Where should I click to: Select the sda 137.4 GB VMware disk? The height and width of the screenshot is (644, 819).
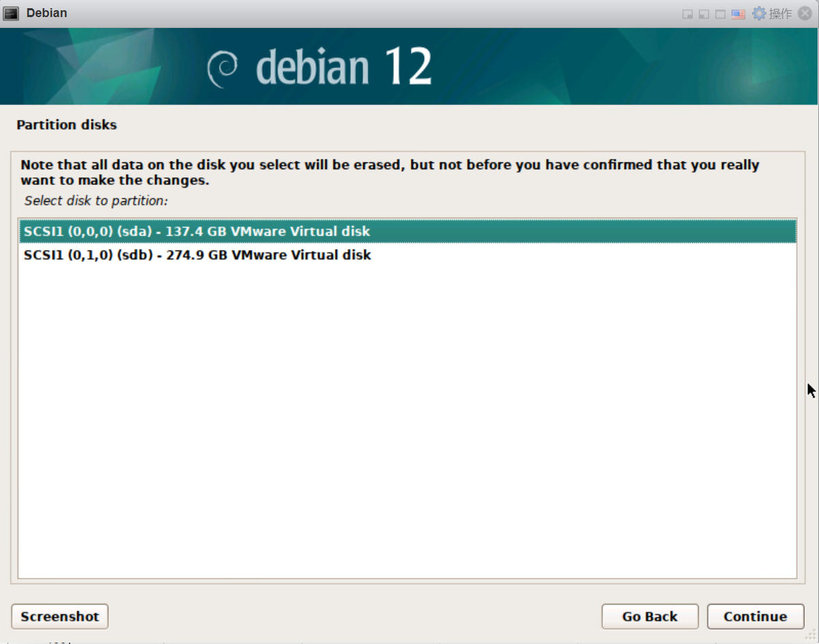click(x=407, y=231)
